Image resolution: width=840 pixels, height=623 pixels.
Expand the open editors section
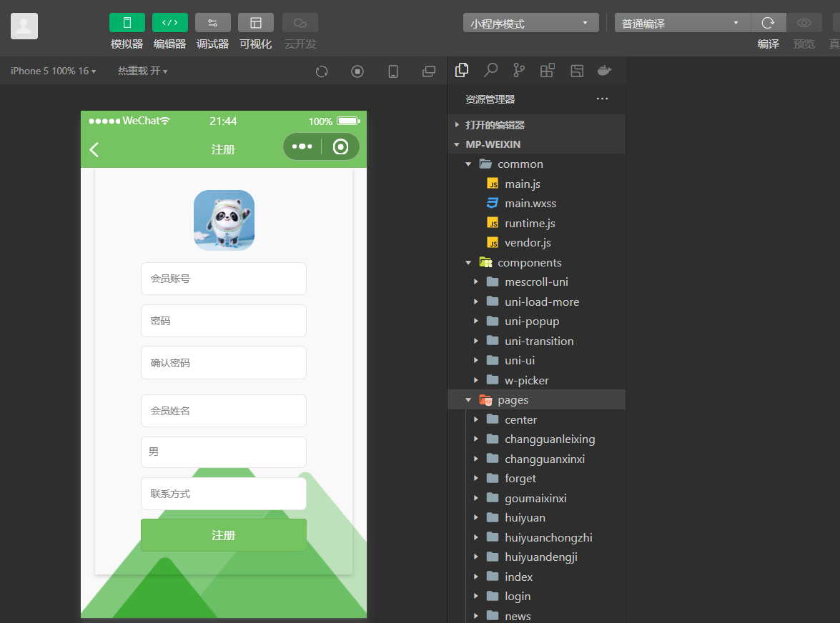pyautogui.click(x=536, y=125)
